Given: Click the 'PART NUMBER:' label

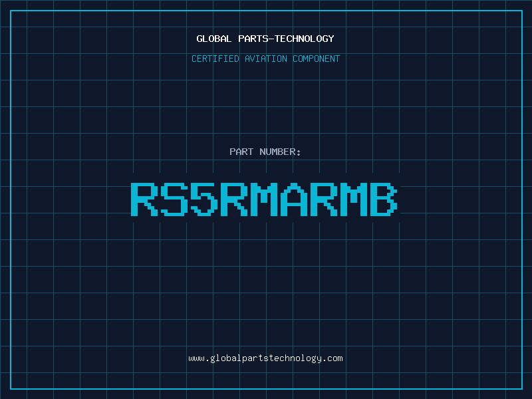Looking at the screenshot, I should tap(265, 152).
